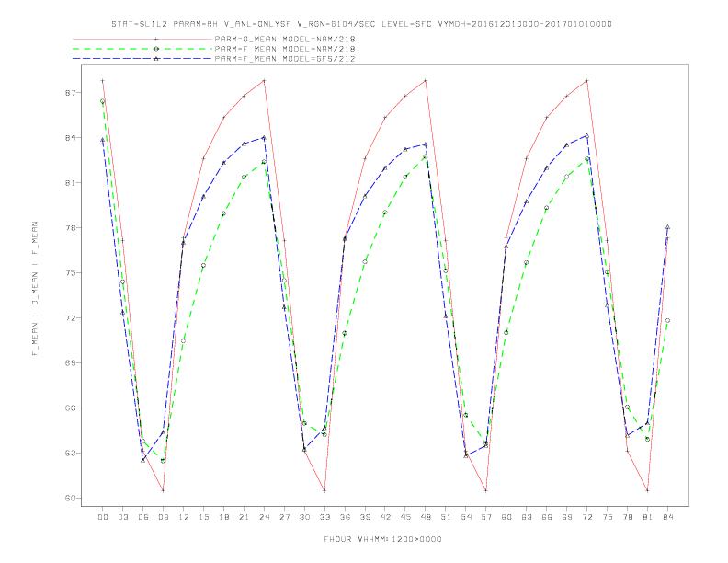Screen dimensions: 728x563
Task: Click x-axis forecast hour label 39
Action: (365, 517)
